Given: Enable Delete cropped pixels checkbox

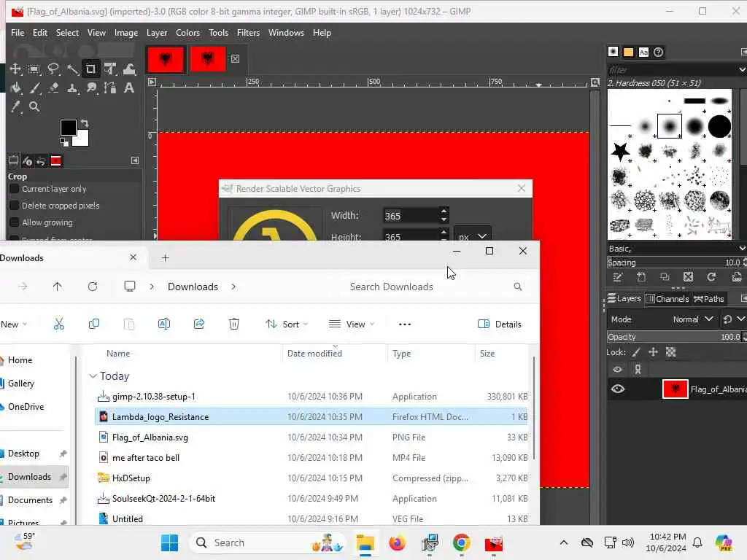Looking at the screenshot, I should 15,206.
